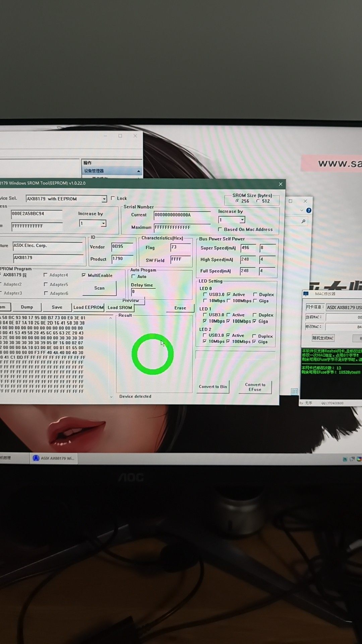
Task: Toggle LED 1 10Mbps checkbox
Action: coord(205,321)
